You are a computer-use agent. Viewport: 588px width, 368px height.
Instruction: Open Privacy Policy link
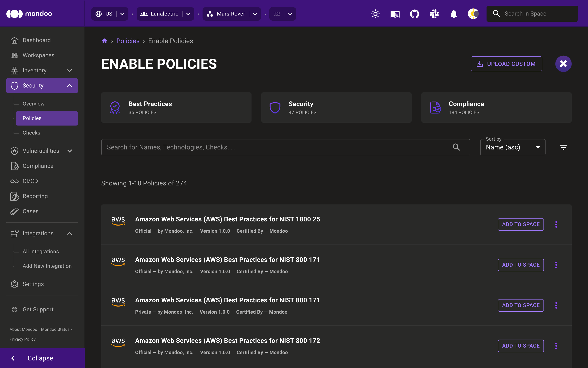click(x=22, y=339)
